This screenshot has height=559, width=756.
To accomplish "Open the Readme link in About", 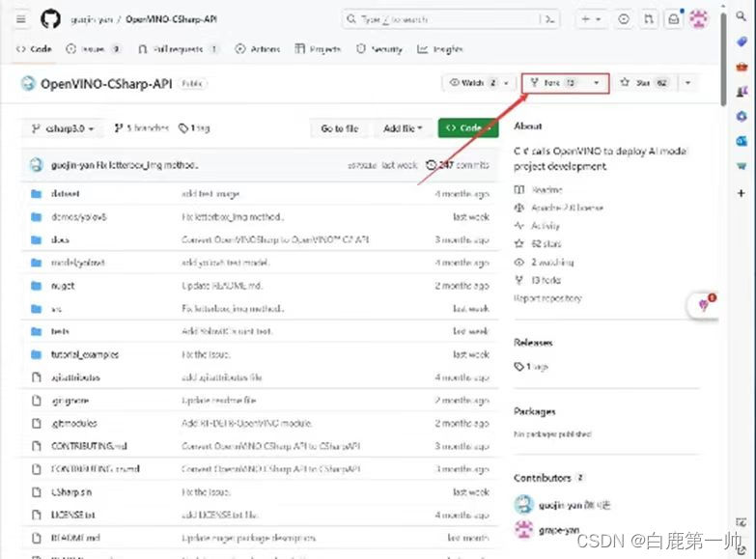I will coord(539,189).
